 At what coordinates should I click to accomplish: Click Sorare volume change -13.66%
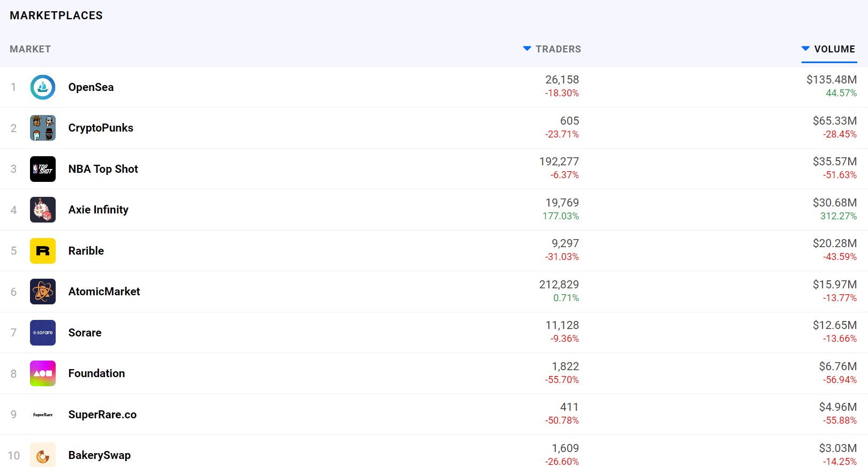click(840, 339)
